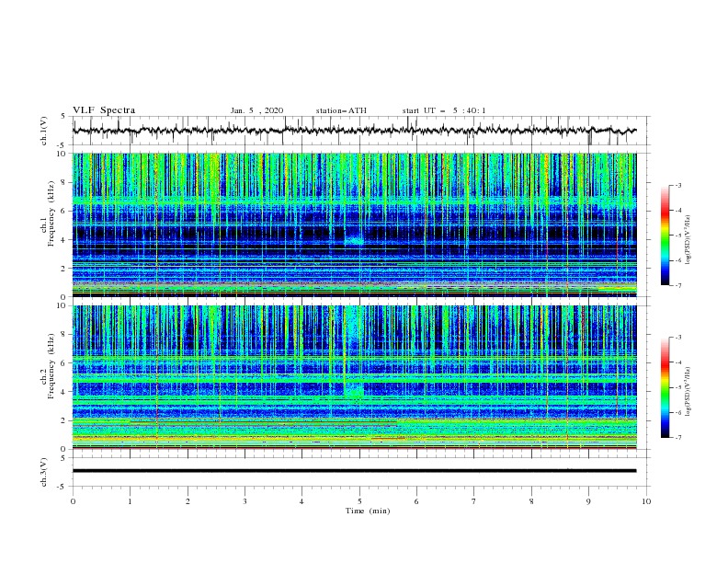Click the ch.2 PSD color scale bar
Viewport: 728px width, 563px height.
pos(665,387)
